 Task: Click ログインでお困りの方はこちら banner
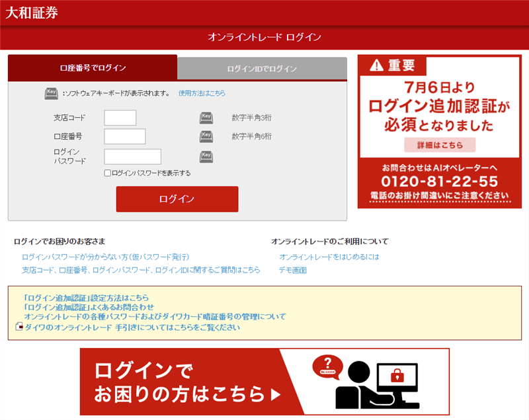coord(264,382)
